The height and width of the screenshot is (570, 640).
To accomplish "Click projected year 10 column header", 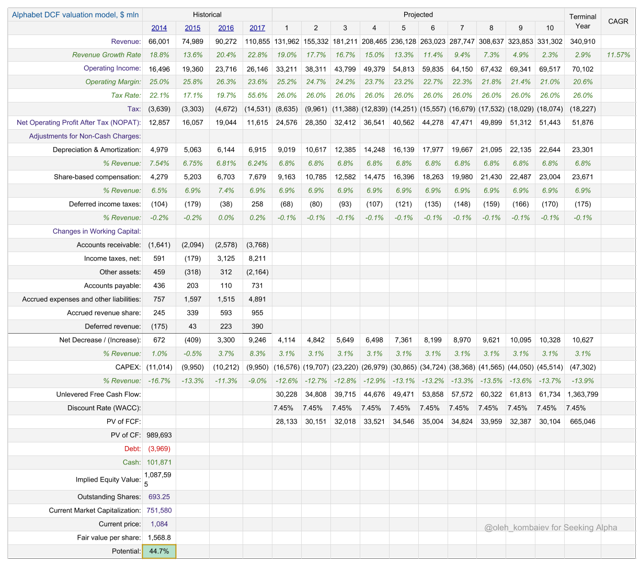I will click(550, 28).
